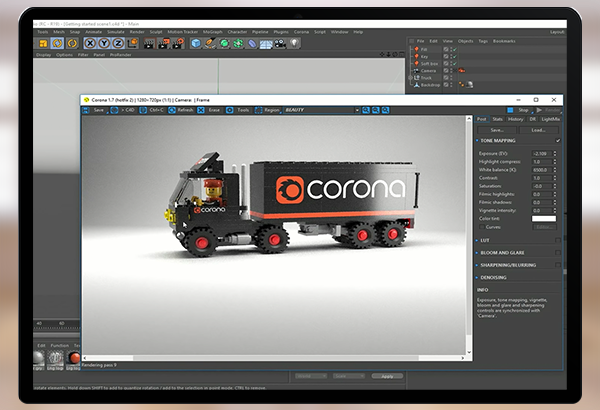Viewport: 600px width, 410px height.
Task: Click the second orange rotate-ring icon
Action: tap(57, 43)
